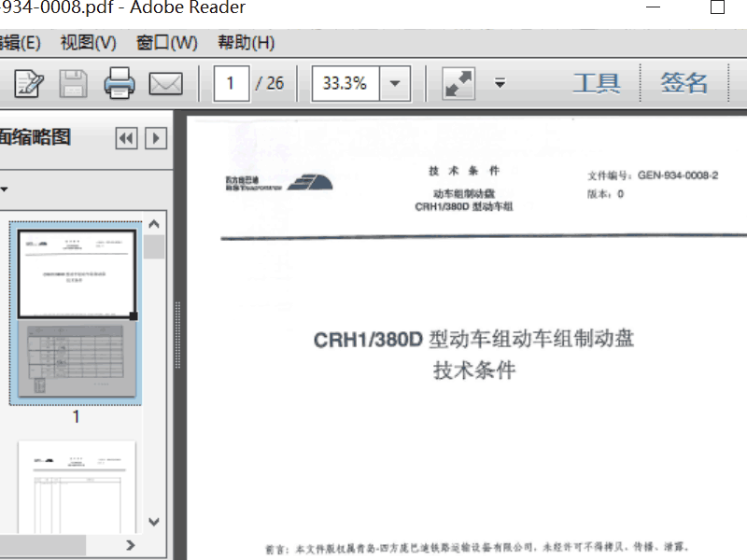Click the page-view box handle on thumbnail 1

tap(134, 315)
